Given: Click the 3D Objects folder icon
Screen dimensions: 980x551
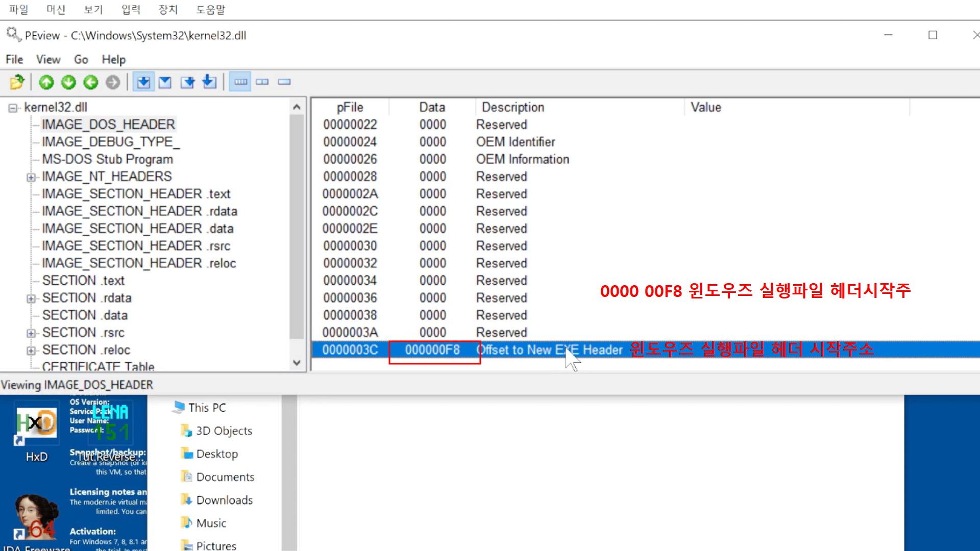Looking at the screenshot, I should pyautogui.click(x=186, y=431).
